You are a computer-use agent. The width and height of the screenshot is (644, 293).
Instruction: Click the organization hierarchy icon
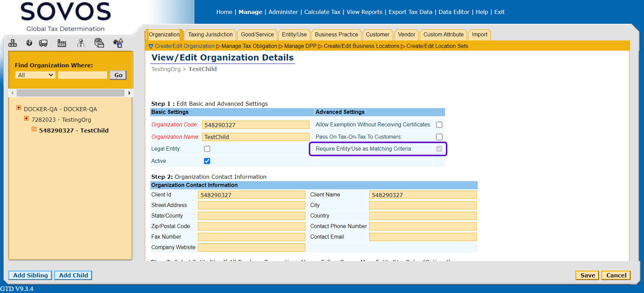(x=12, y=43)
